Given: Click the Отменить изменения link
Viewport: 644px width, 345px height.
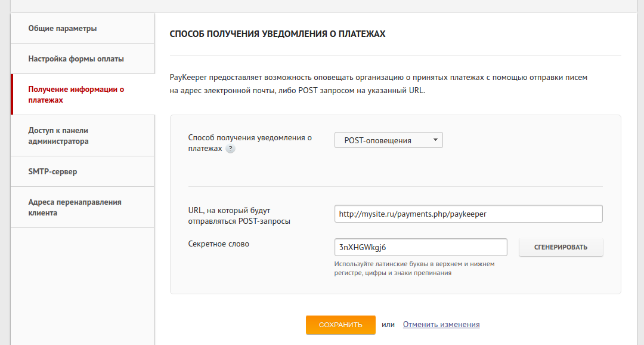Looking at the screenshot, I should click(441, 325).
